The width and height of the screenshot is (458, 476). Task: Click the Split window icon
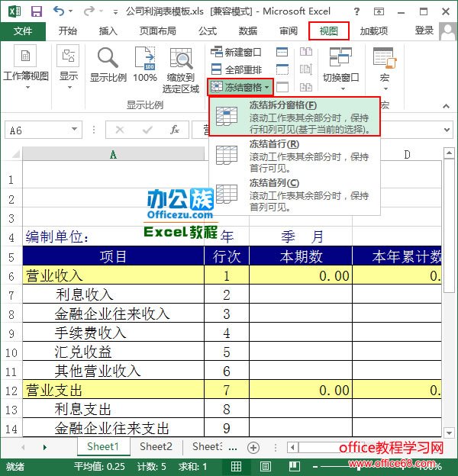[x=282, y=52]
